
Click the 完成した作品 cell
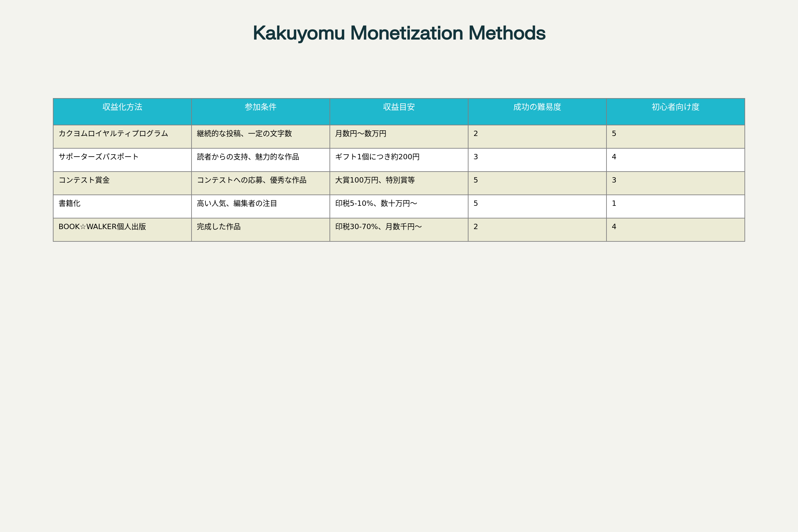click(261, 230)
